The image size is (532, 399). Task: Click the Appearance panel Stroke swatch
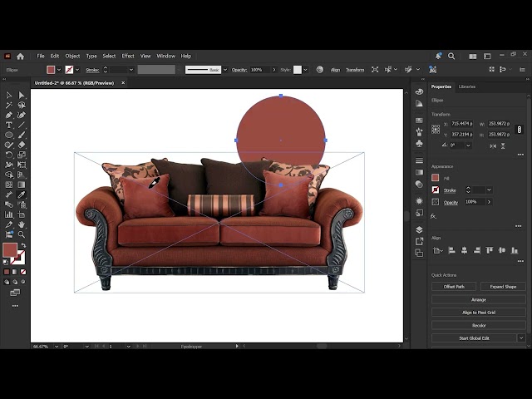point(436,190)
